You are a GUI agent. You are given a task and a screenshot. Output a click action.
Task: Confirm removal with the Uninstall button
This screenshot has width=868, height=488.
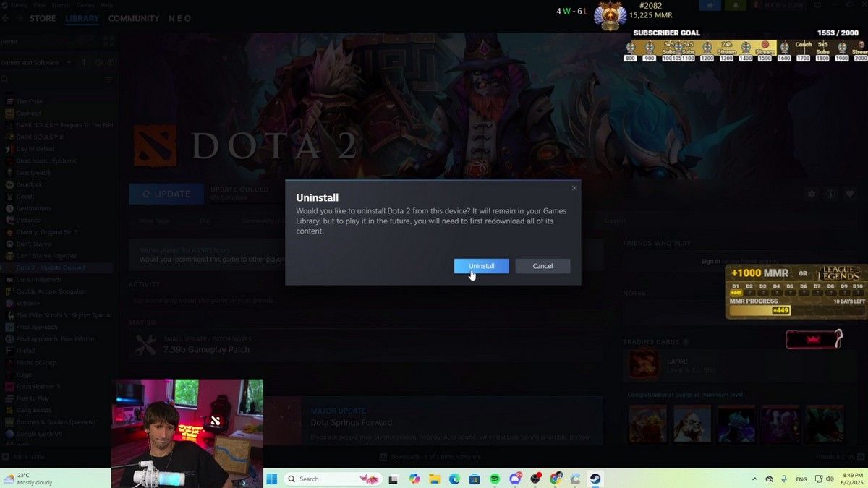pyautogui.click(x=480, y=265)
